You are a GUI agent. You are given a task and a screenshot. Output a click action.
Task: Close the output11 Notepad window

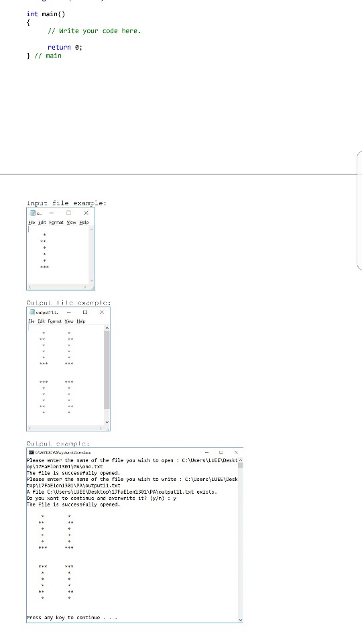[x=102, y=312]
